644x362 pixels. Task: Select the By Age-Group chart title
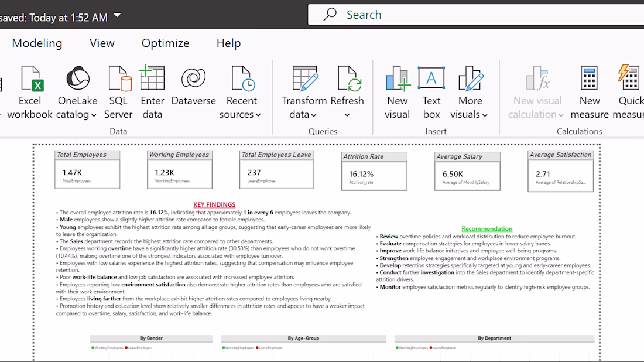click(303, 338)
